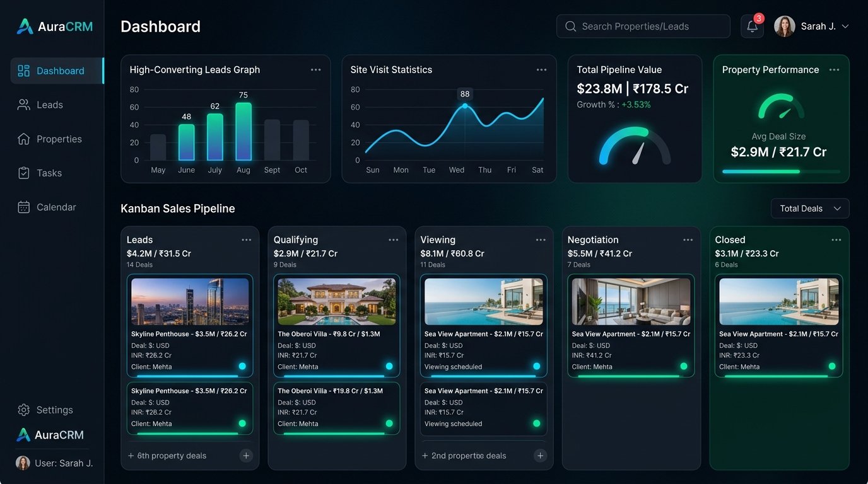Go to Dashboard in sidebar

(57, 71)
